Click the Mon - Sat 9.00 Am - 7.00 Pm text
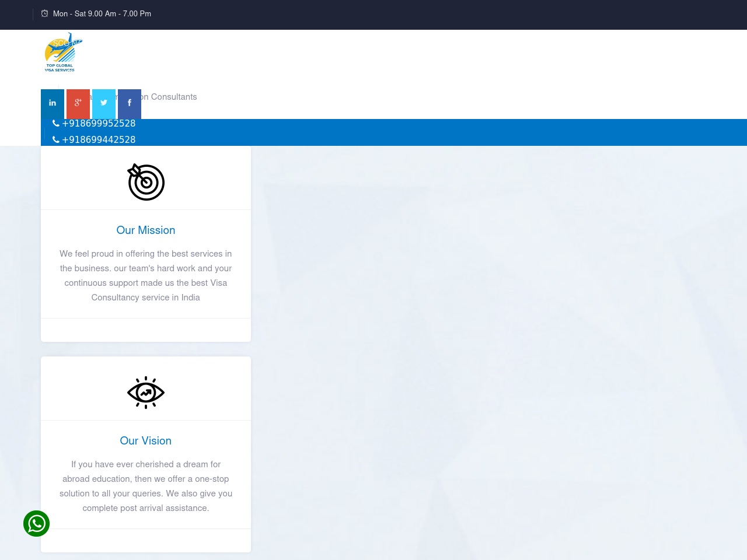The height and width of the screenshot is (560, 747). pos(102,13)
